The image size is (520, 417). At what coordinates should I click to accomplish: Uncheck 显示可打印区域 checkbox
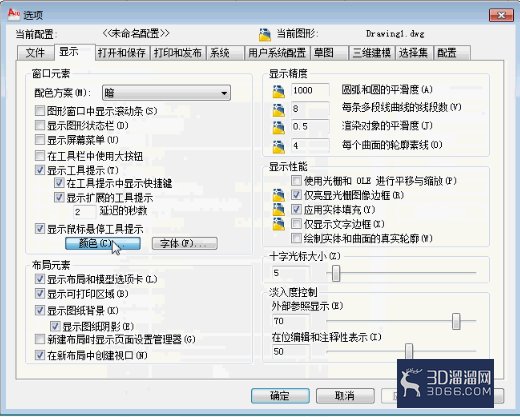click(40, 293)
